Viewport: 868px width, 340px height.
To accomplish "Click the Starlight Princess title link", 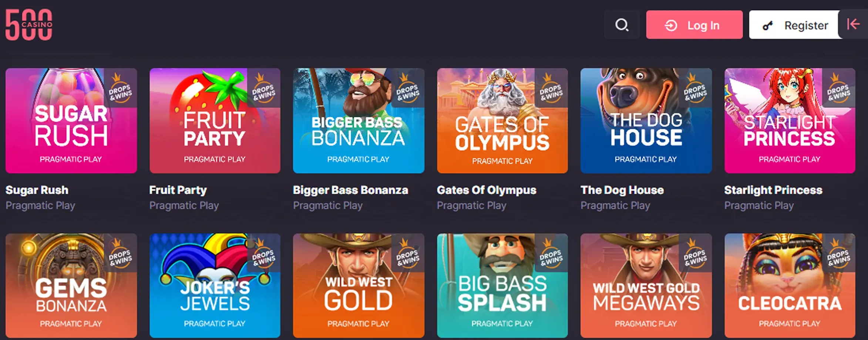I will [x=773, y=190].
